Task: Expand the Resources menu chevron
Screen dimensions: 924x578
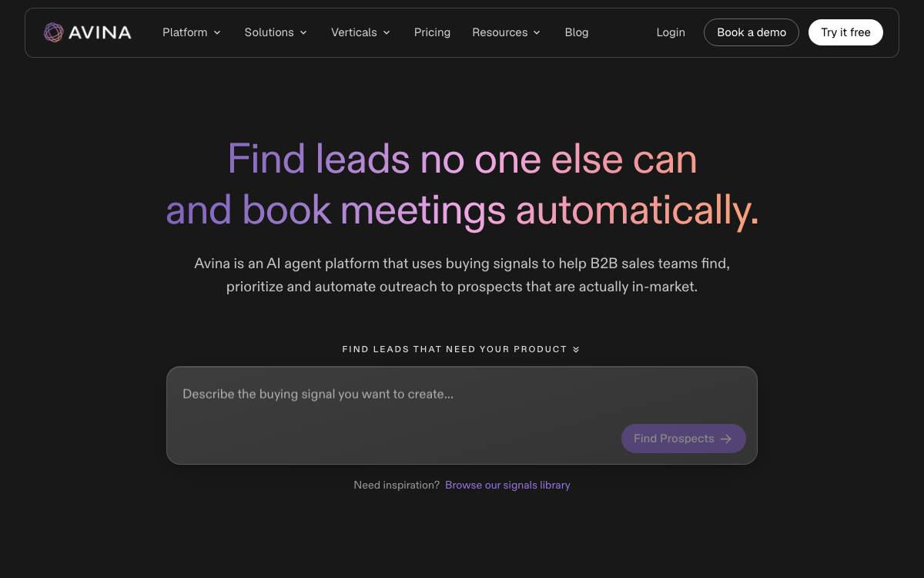Action: (x=537, y=32)
